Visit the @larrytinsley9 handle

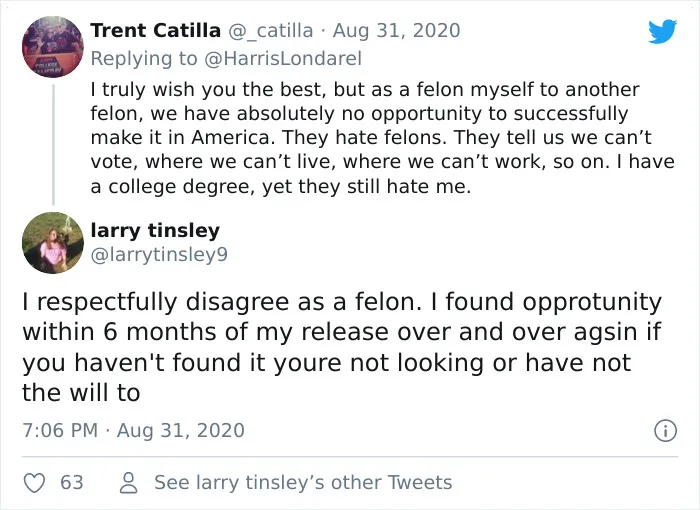tap(159, 255)
